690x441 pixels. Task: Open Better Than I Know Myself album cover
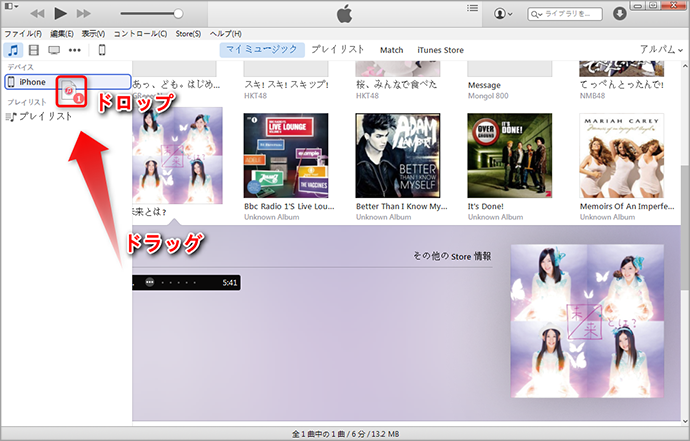398,155
